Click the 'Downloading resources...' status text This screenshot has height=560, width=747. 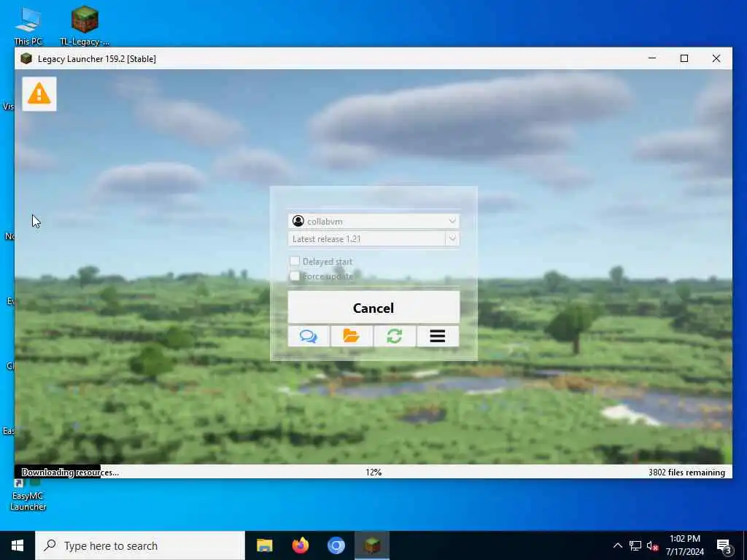coord(70,472)
